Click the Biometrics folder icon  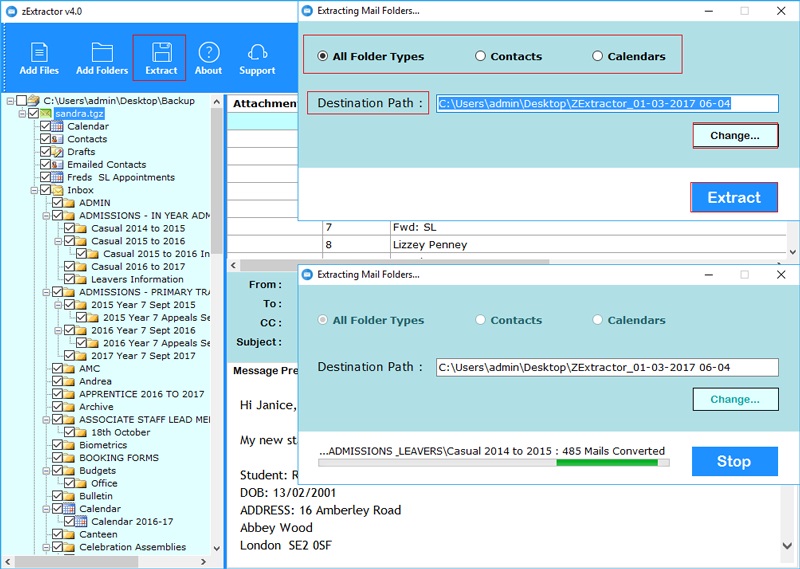pyautogui.click(x=69, y=445)
